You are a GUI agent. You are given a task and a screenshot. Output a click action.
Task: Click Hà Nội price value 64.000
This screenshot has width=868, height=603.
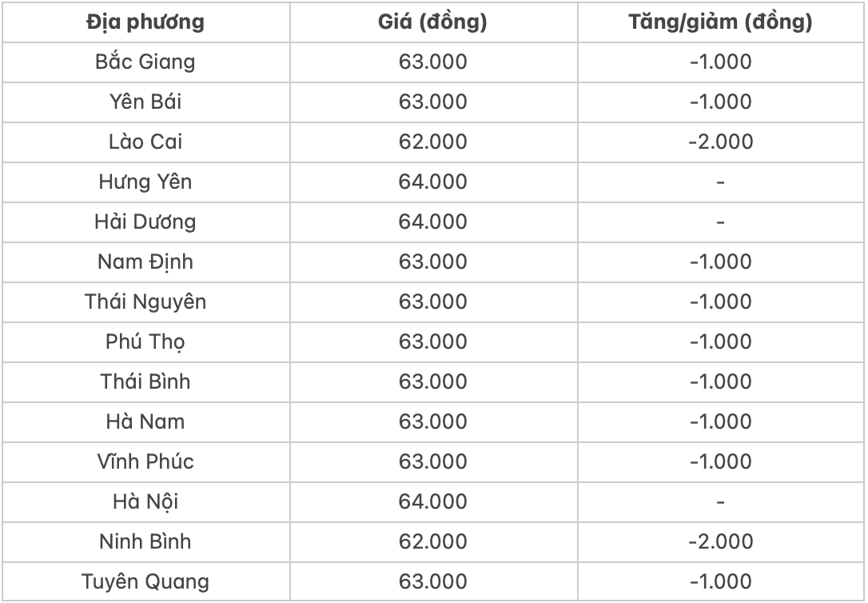click(x=432, y=501)
